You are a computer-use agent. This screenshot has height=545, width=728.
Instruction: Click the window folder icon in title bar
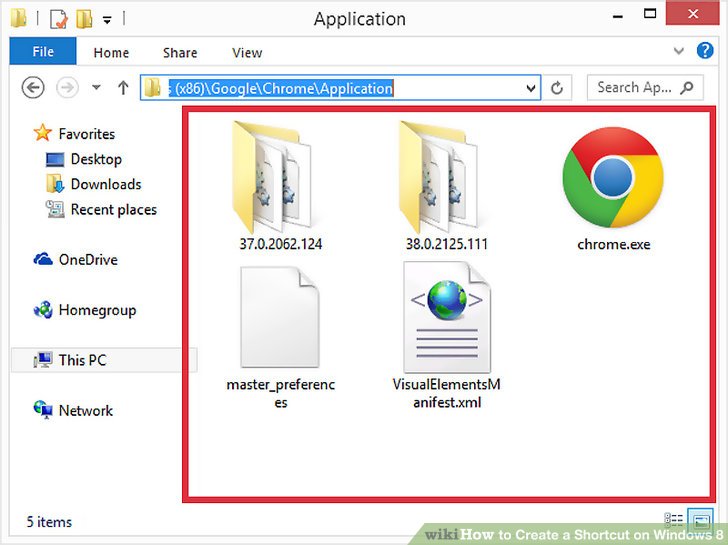(x=19, y=19)
